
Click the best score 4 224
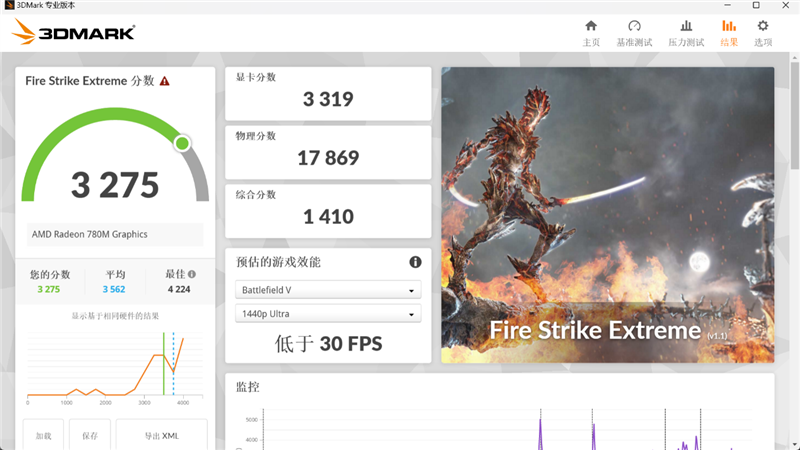(179, 289)
